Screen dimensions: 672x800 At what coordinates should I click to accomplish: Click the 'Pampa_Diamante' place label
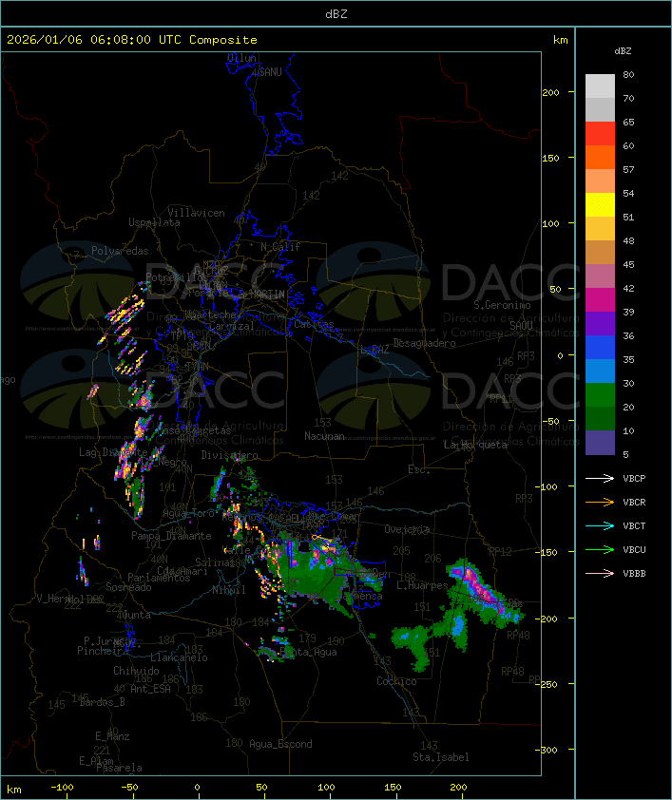click(171, 536)
